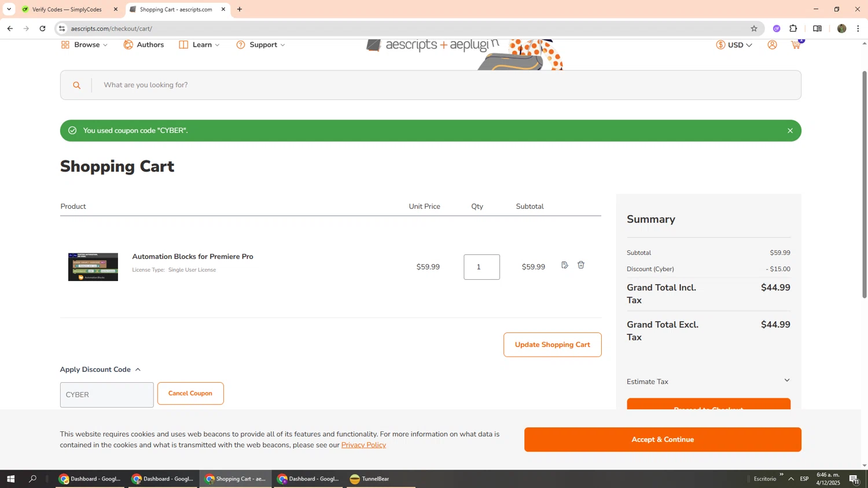Show hidden system tray icons

pyautogui.click(x=791, y=479)
